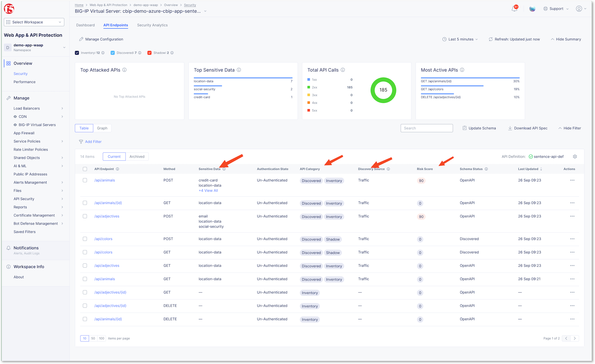This screenshot has width=595, height=364.
Task: Click info icon beside Schema Status header
Action: [x=486, y=169]
